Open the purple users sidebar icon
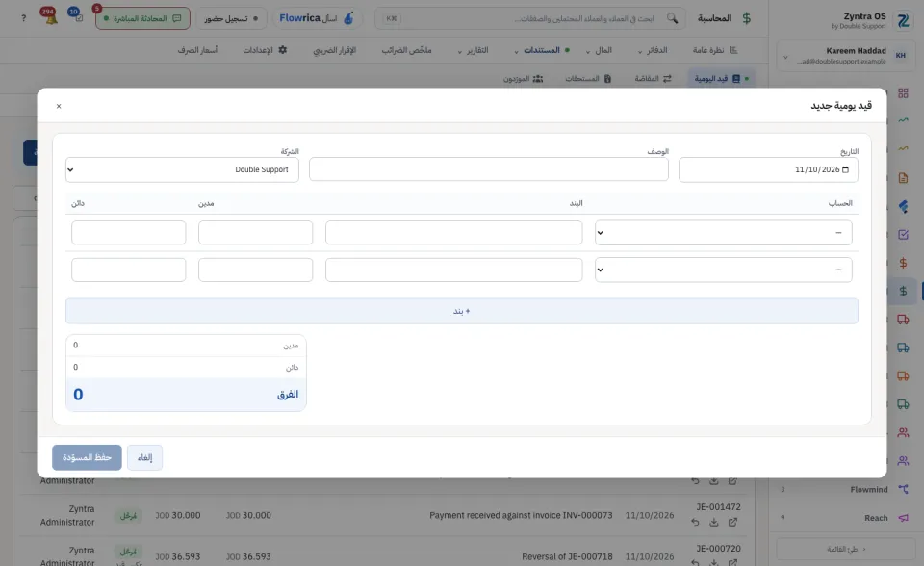This screenshot has height=566, width=924. click(903, 461)
